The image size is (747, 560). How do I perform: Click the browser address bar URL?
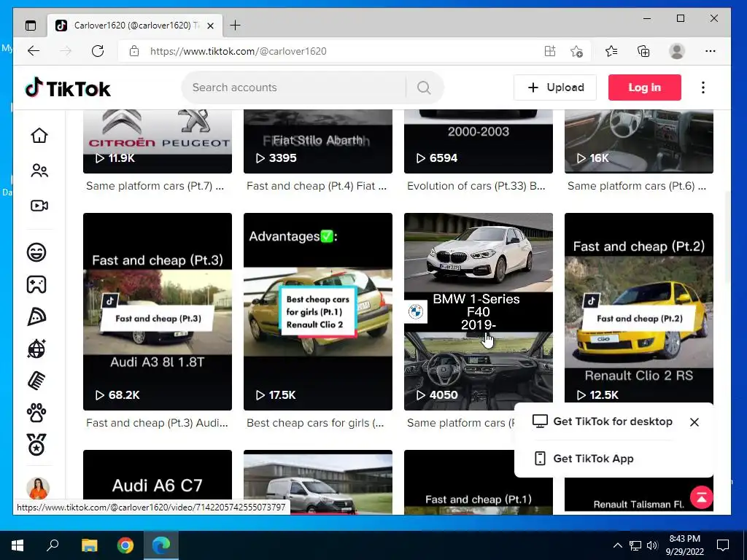[x=239, y=51]
